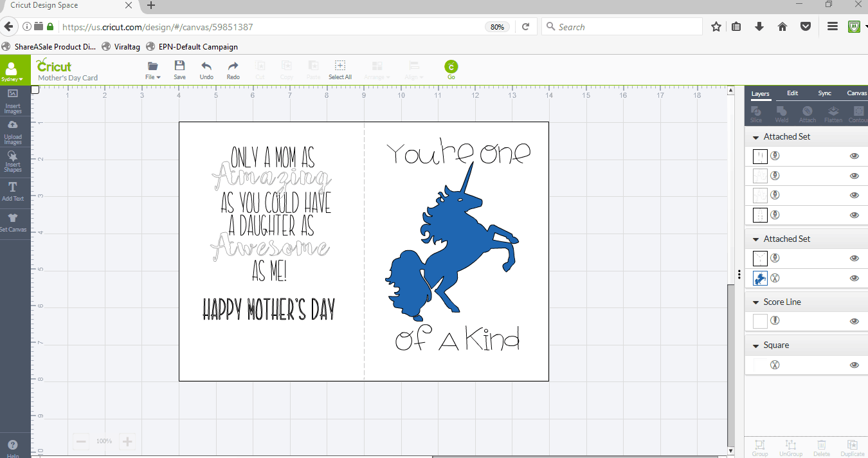The image size is (868, 458).
Task: Click the Attach tool in Layers panel
Action: 808,114
